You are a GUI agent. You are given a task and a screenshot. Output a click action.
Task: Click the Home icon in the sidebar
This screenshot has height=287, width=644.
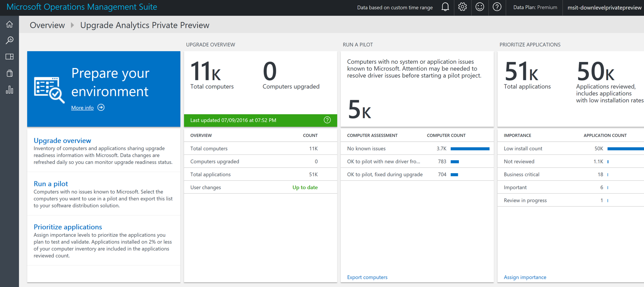[x=9, y=25]
